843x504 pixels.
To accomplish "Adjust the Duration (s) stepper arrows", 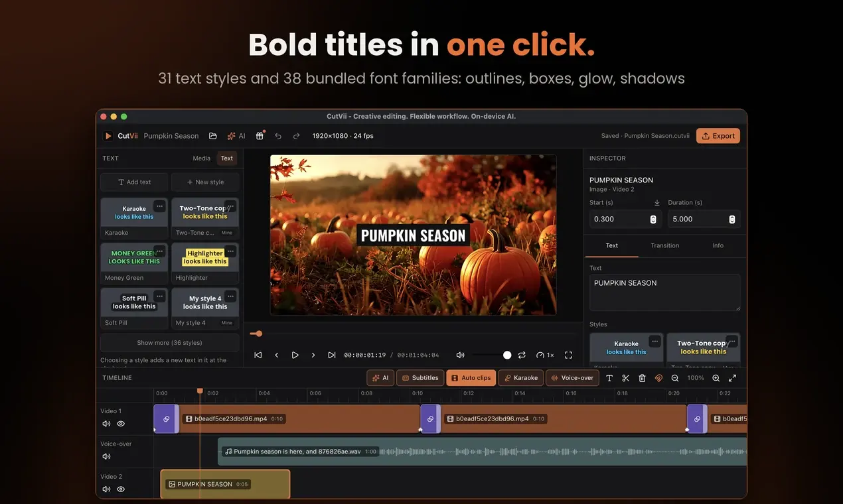I will (732, 220).
